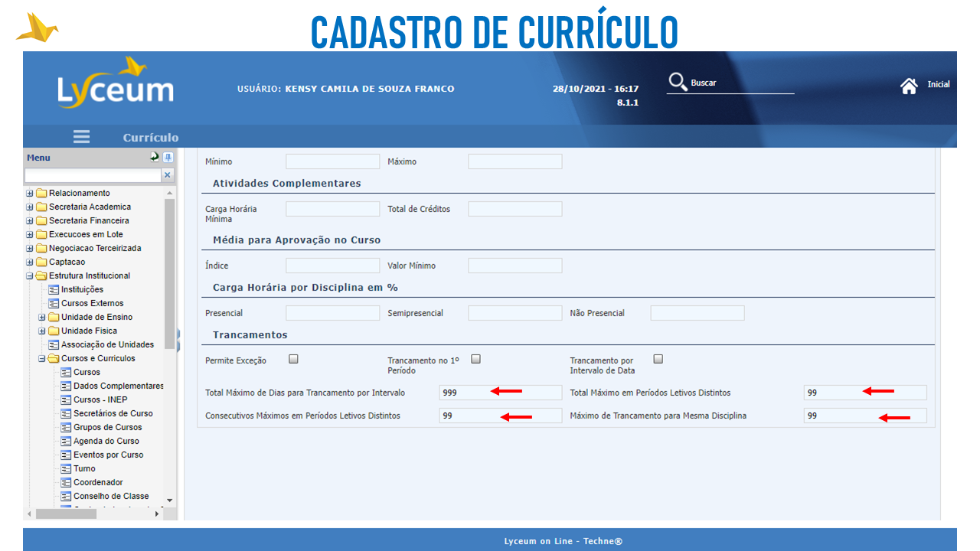Click the menu pin icon
The height and width of the screenshot is (551, 980).
168,157
